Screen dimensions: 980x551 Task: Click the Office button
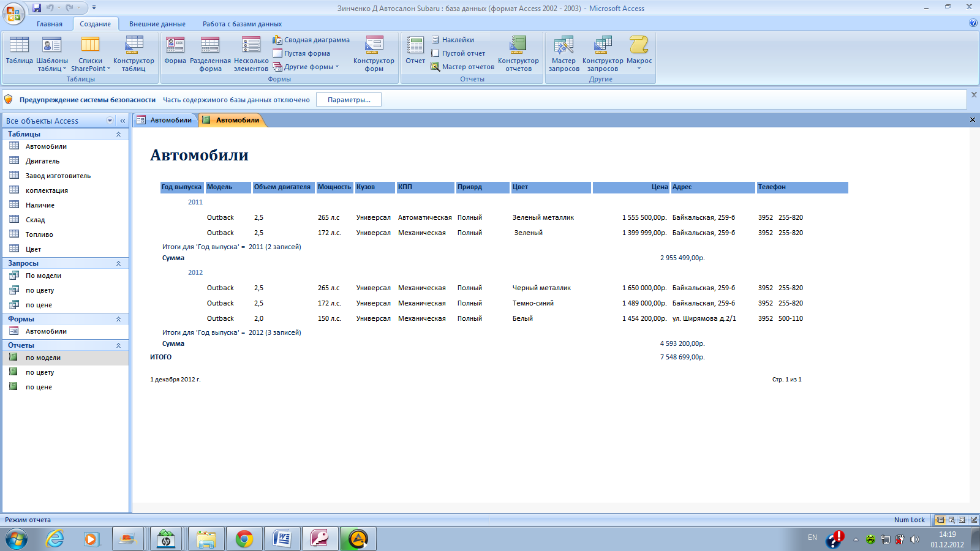pyautogui.click(x=13, y=12)
